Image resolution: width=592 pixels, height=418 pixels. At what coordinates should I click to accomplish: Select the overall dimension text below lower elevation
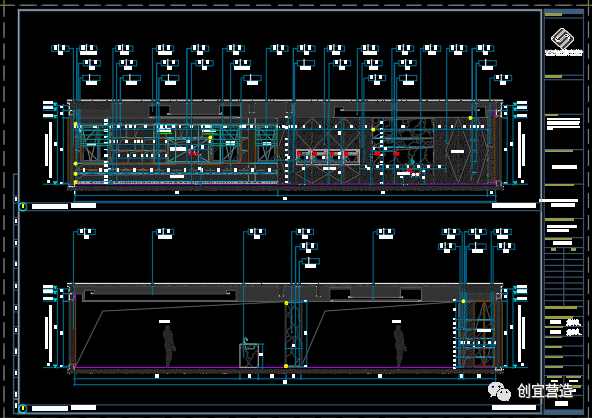coord(285,382)
